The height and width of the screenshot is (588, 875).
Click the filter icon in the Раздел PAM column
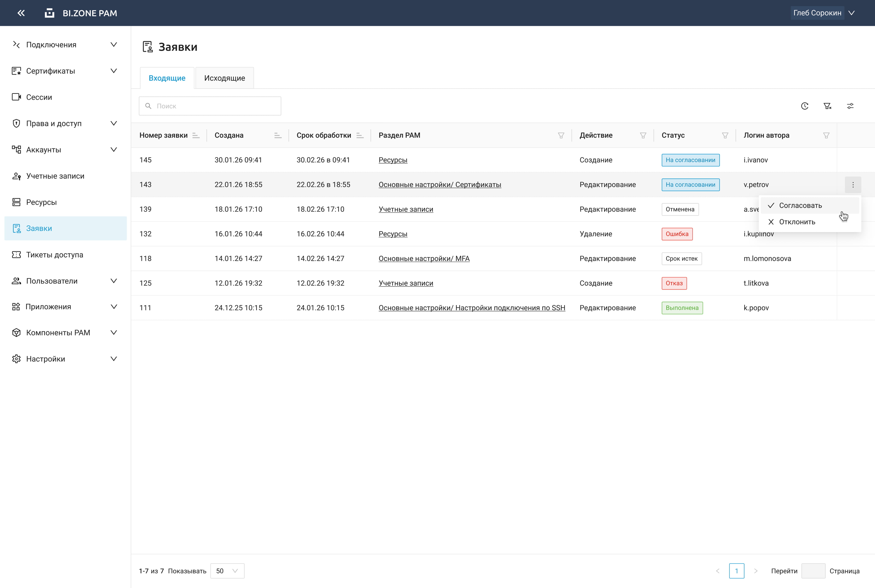(x=561, y=135)
